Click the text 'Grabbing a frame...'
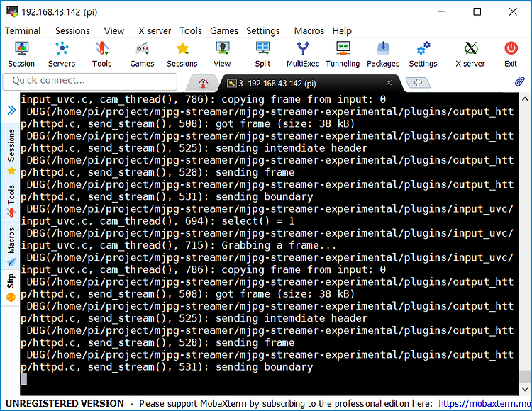Image resolution: width=532 pixels, height=411 pixels. click(279, 245)
